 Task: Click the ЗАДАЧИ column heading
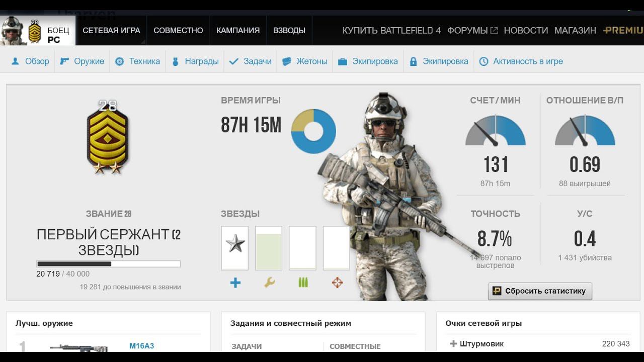247,346
